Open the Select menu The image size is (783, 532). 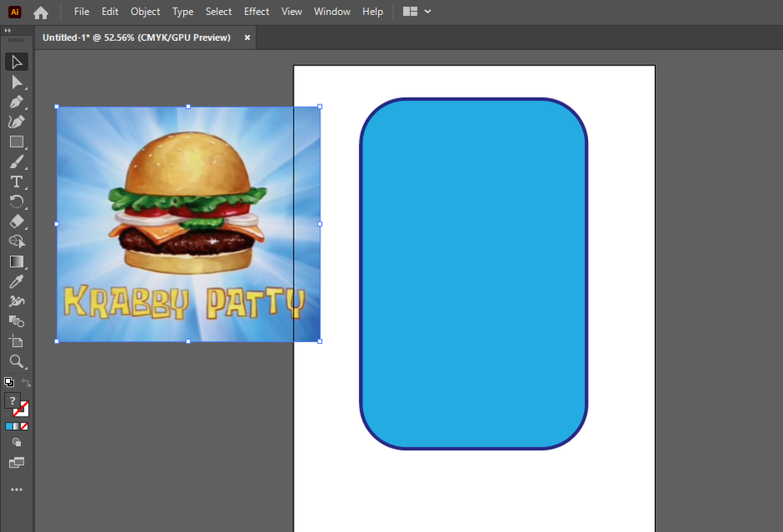(x=218, y=12)
